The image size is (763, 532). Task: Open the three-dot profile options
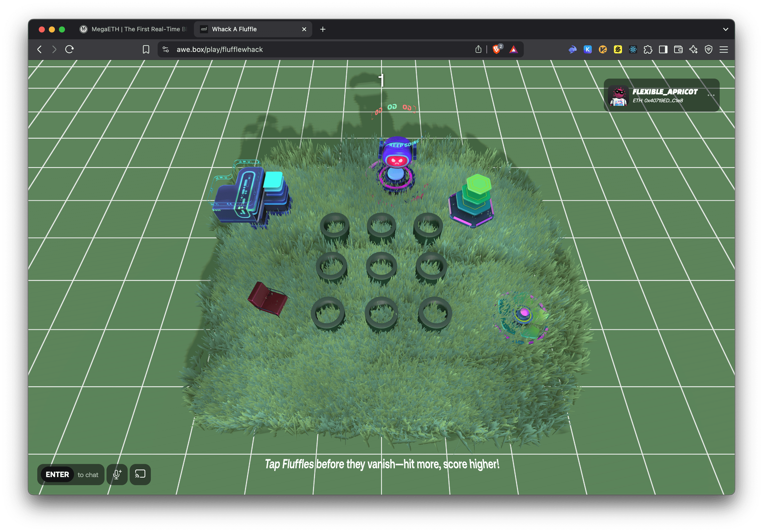click(x=711, y=95)
